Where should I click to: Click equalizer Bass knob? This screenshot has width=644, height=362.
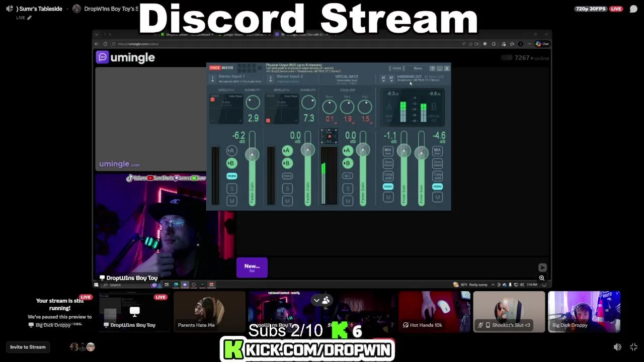(329, 107)
